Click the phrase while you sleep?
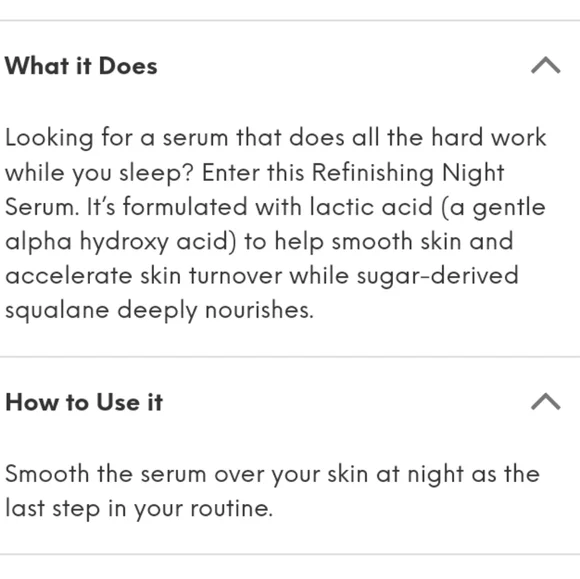The width and height of the screenshot is (580, 579). pos(99,173)
